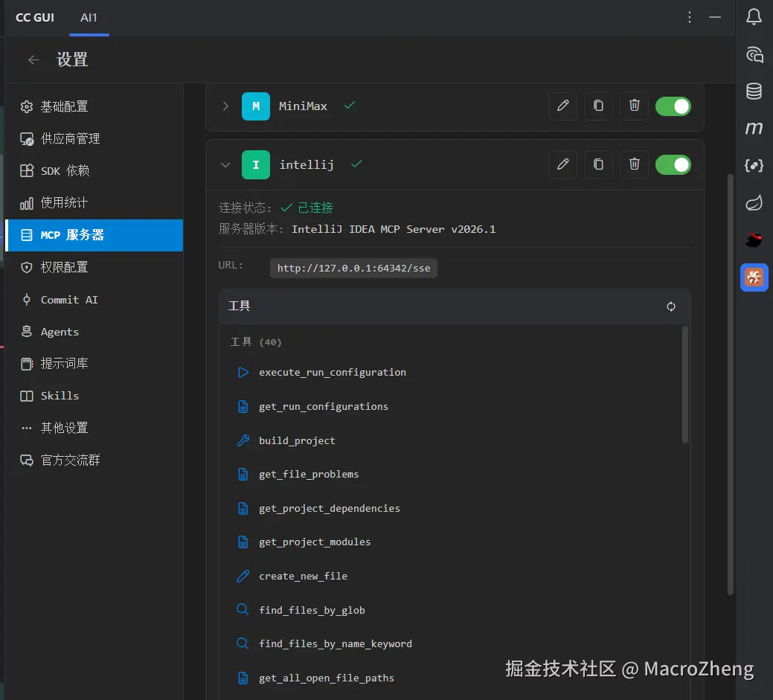Viewport: 773px width, 700px height.
Task: Click the find_files_by_glob search icon
Action: [x=243, y=610]
